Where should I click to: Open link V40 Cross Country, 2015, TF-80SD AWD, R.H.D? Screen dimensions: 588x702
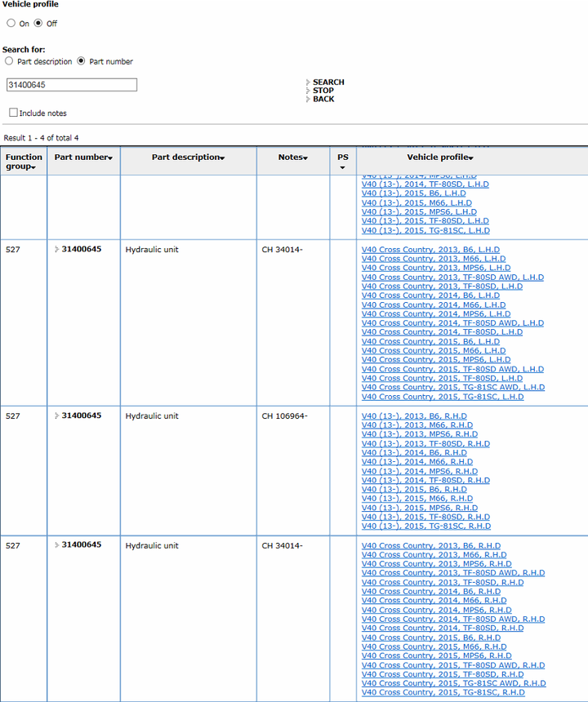pos(452,665)
